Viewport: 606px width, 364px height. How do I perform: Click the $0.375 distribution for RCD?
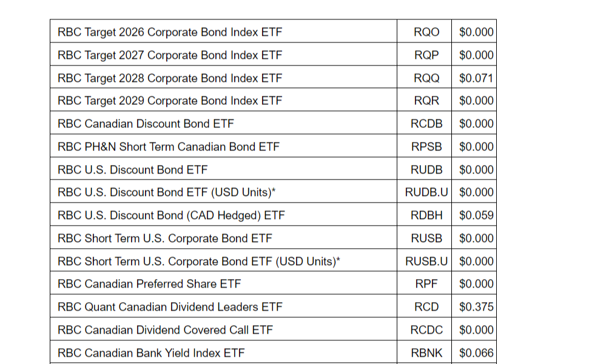476,307
